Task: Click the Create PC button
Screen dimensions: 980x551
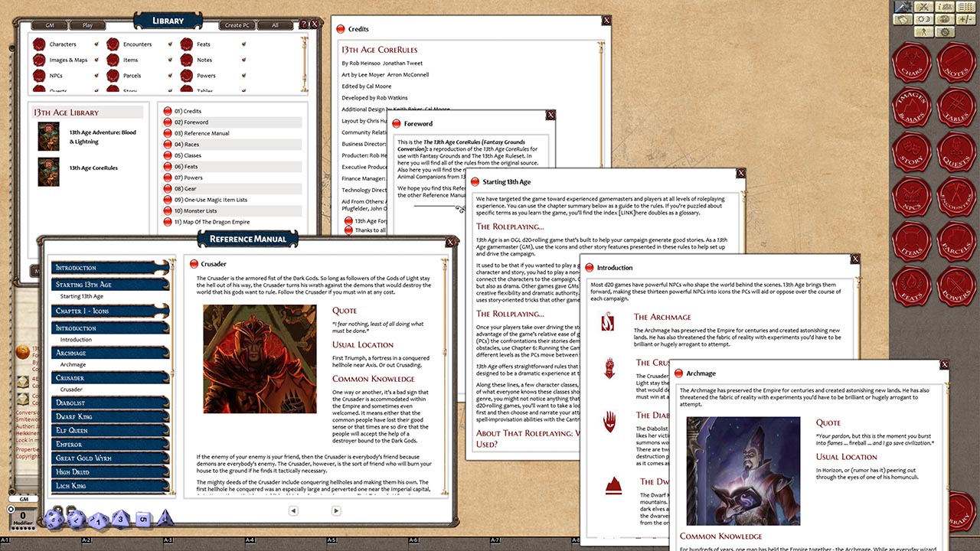Action: 237,25
